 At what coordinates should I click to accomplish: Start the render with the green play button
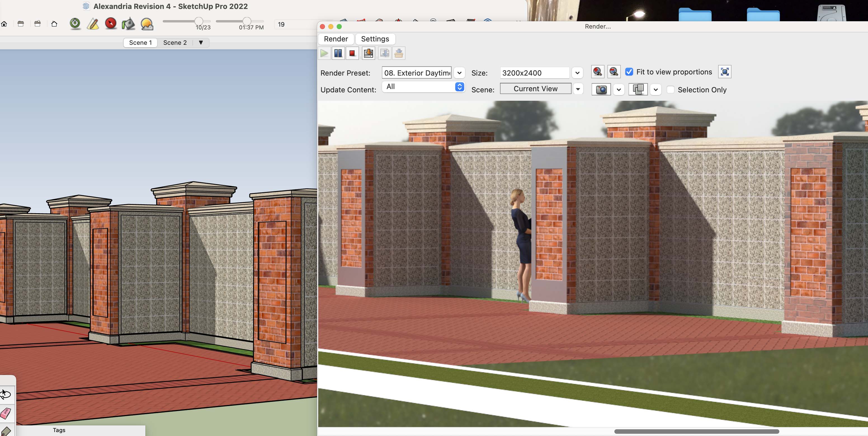[x=324, y=53]
